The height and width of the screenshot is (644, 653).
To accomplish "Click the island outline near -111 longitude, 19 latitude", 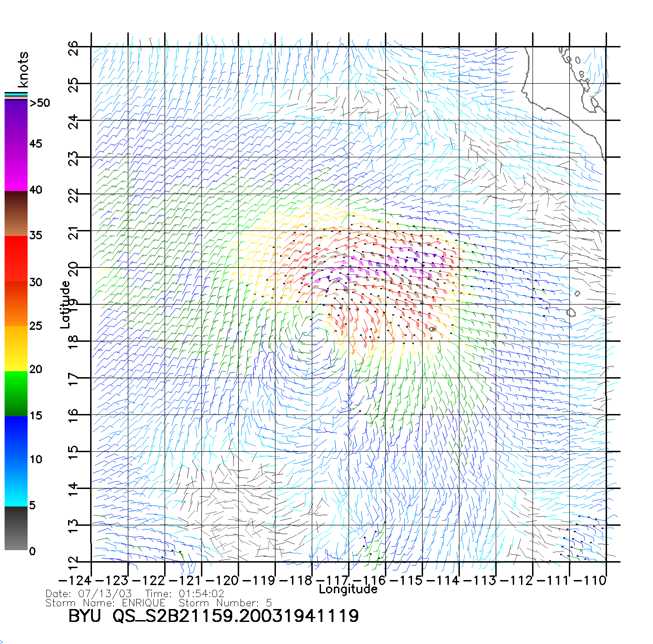I will click(571, 313).
